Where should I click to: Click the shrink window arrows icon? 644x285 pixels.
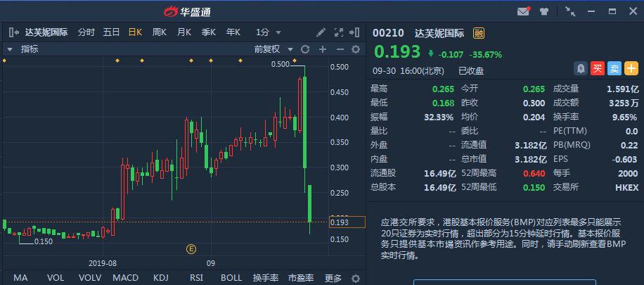570,11
